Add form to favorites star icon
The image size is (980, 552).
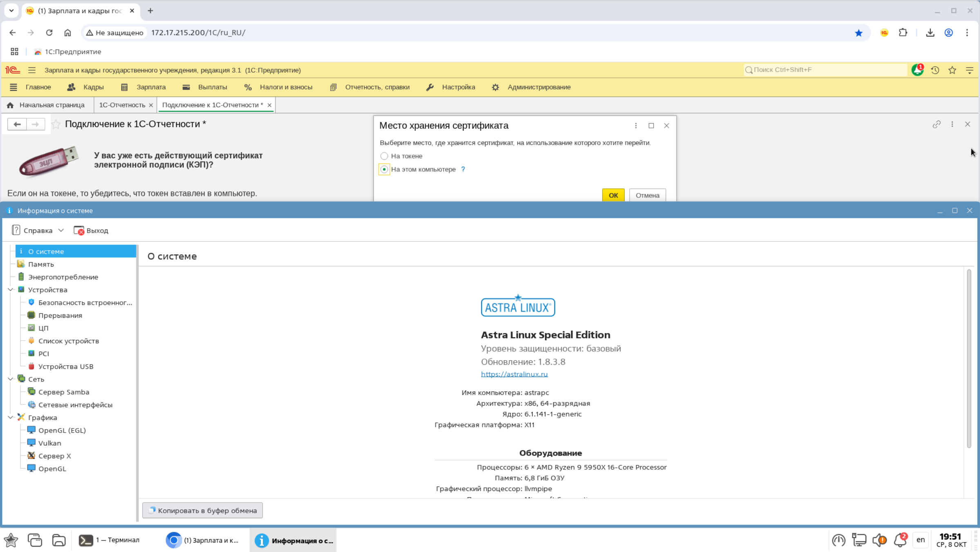(x=56, y=124)
